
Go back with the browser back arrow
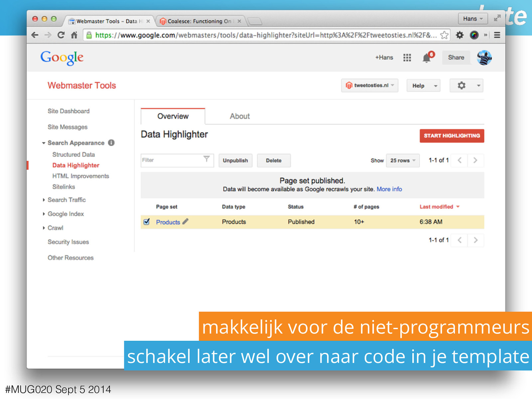[35, 35]
